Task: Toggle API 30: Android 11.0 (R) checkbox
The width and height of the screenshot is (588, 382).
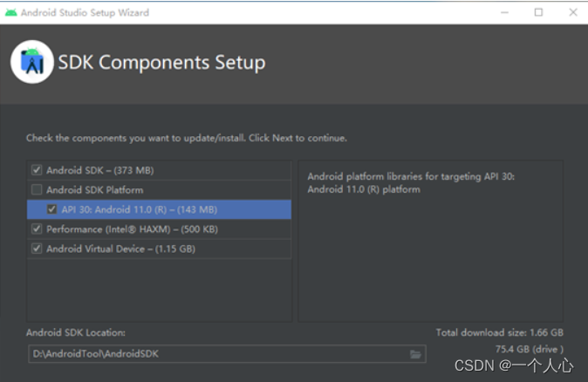Action: point(51,209)
